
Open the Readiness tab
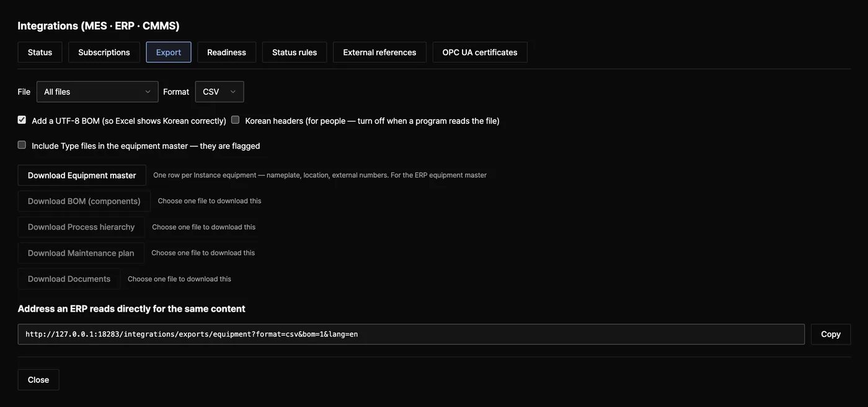[226, 52]
